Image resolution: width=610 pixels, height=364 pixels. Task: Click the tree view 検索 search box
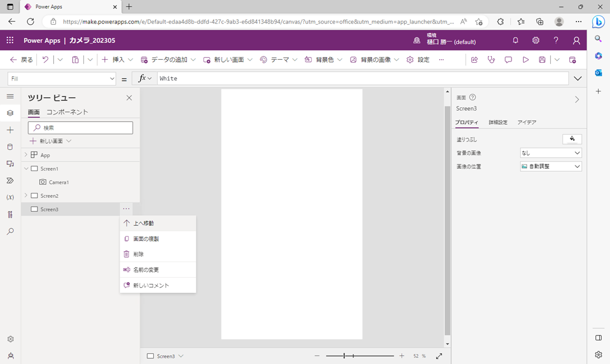81,127
